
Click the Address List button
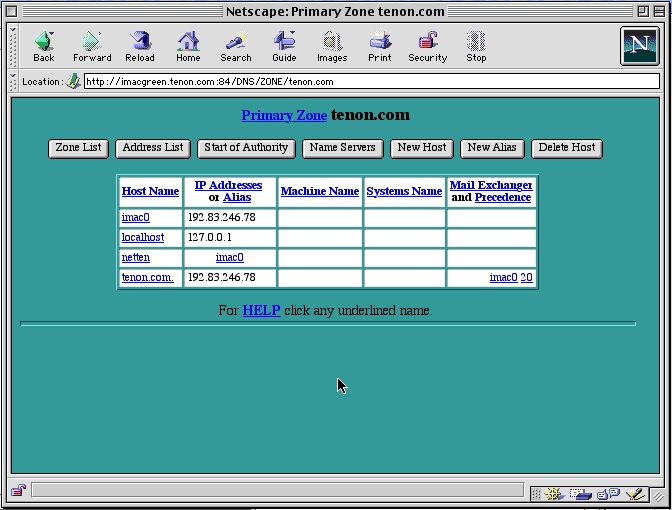click(153, 148)
